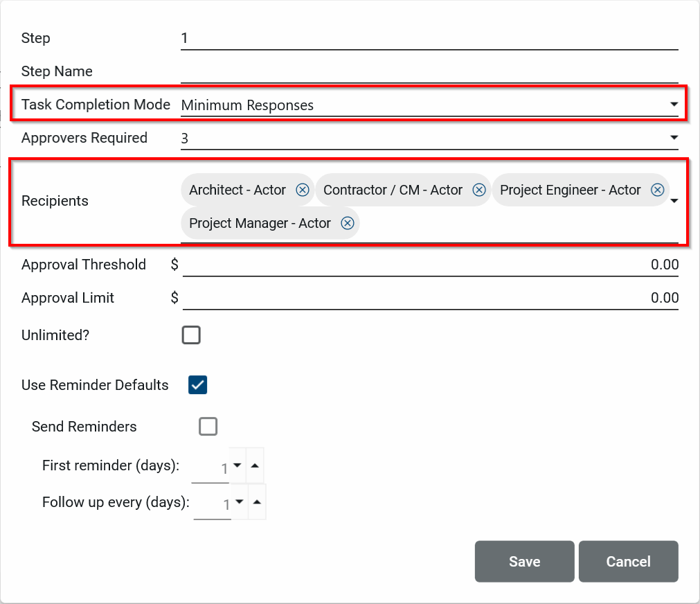Click the Cancel button

tap(628, 561)
